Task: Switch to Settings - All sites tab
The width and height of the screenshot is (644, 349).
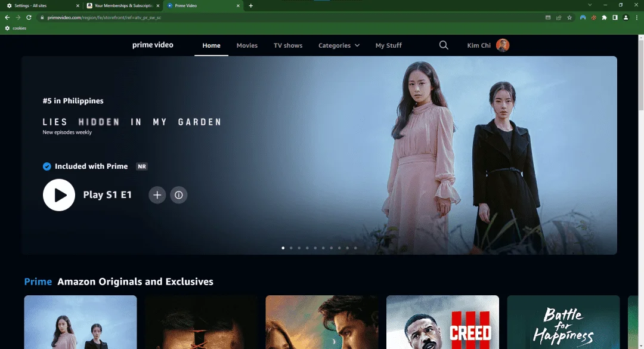Action: pyautogui.click(x=43, y=6)
